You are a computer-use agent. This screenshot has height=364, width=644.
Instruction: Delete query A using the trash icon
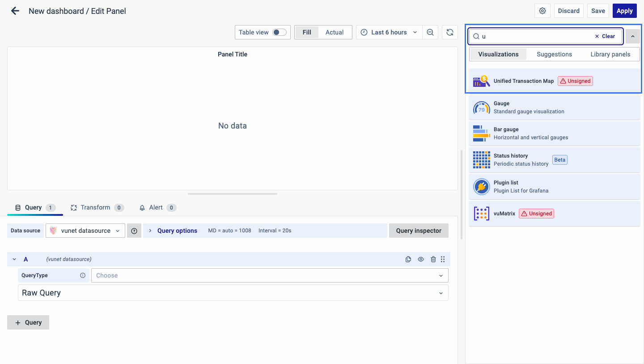pyautogui.click(x=433, y=259)
